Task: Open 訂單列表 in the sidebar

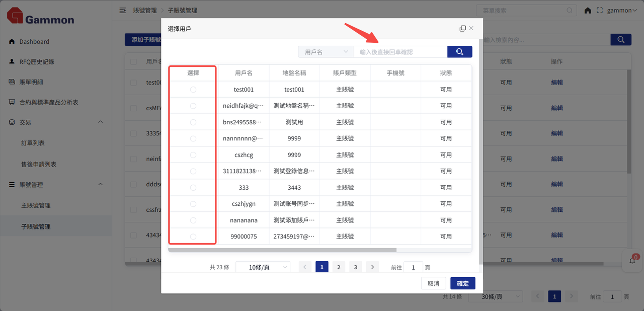Action: click(33, 143)
